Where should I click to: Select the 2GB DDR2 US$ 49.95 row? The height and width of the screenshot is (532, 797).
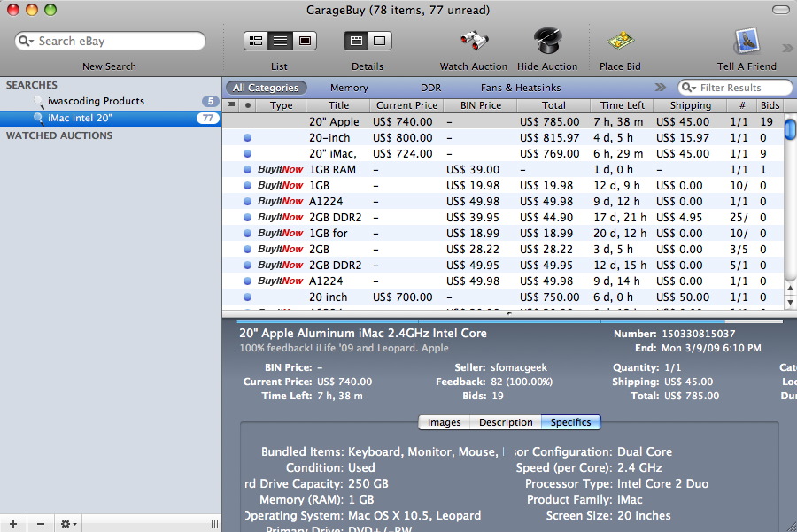click(503, 265)
